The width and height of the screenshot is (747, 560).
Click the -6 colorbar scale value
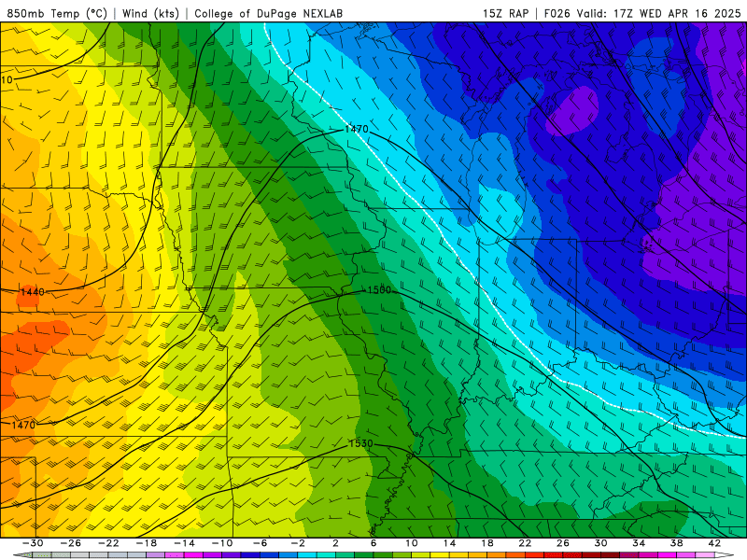260,543
